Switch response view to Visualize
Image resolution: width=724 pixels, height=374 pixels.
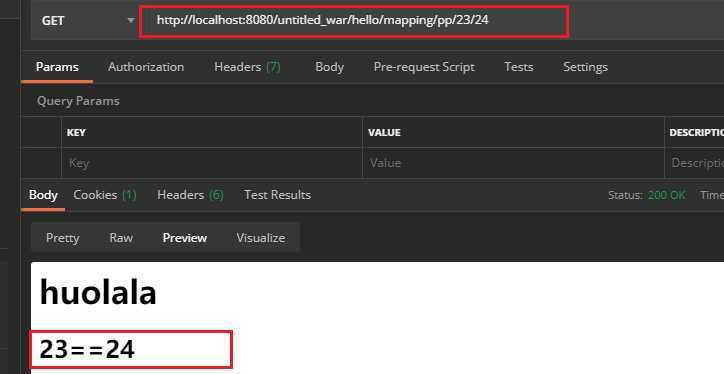(260, 238)
